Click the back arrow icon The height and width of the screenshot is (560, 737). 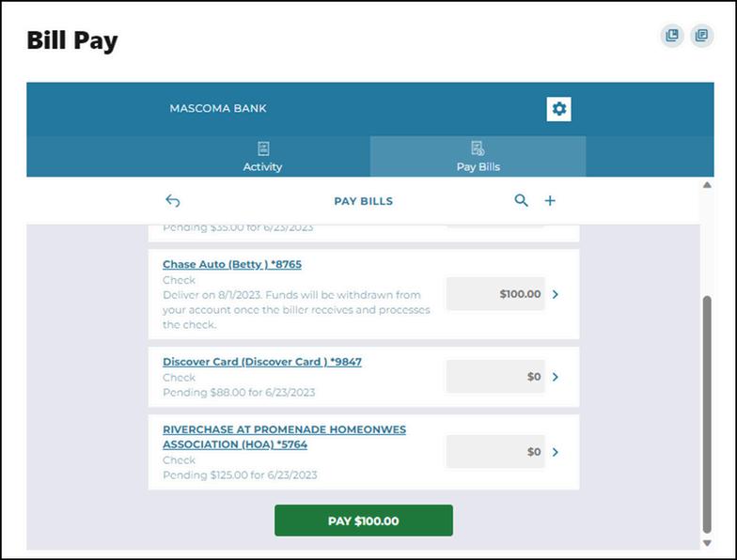click(x=172, y=201)
